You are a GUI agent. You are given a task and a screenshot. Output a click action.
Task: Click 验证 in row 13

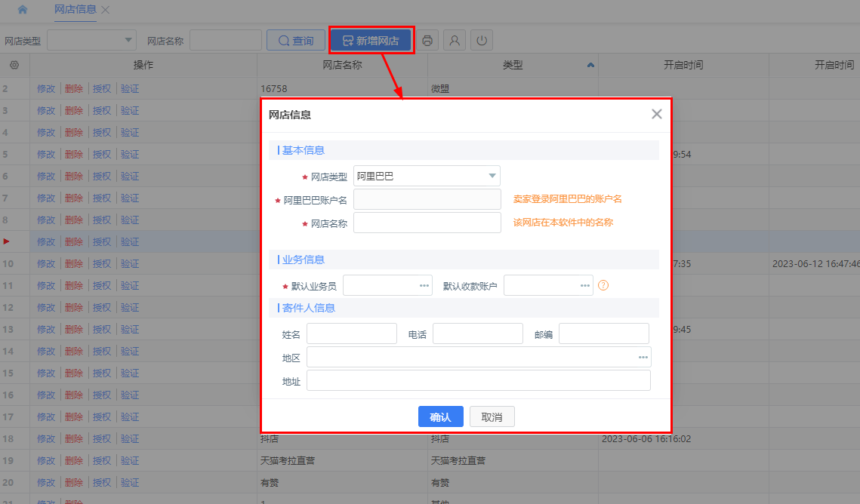tap(130, 329)
